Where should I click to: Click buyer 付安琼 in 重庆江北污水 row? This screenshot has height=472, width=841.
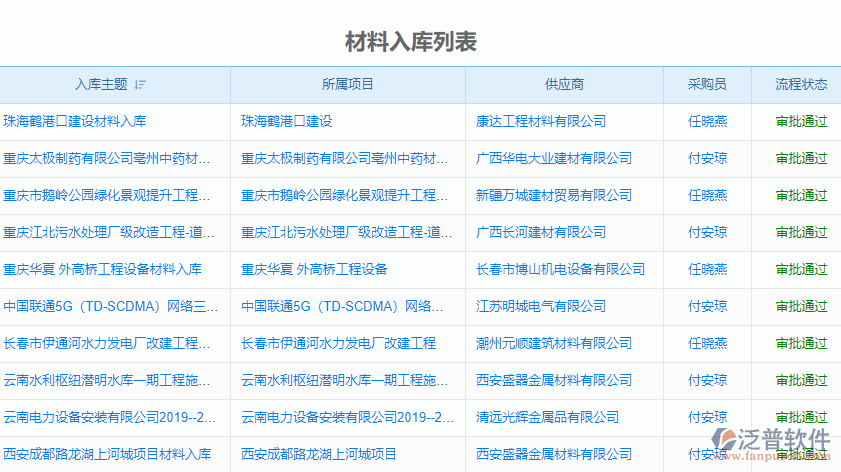pyautogui.click(x=708, y=233)
